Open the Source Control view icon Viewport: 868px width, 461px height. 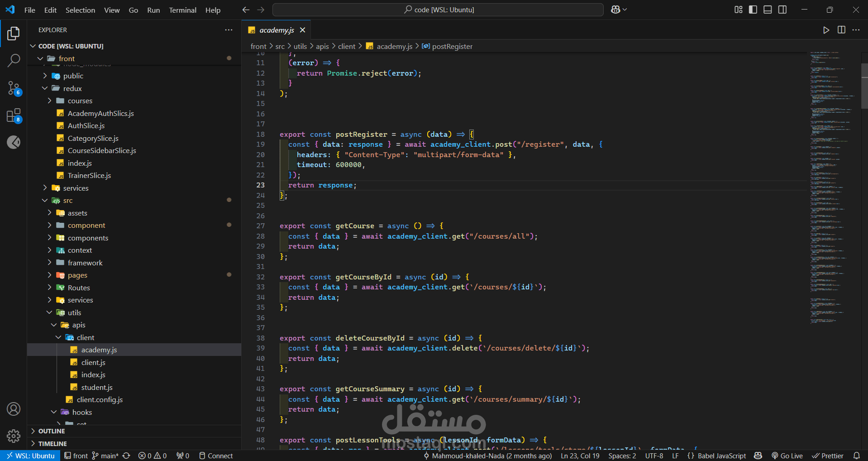[x=14, y=88]
